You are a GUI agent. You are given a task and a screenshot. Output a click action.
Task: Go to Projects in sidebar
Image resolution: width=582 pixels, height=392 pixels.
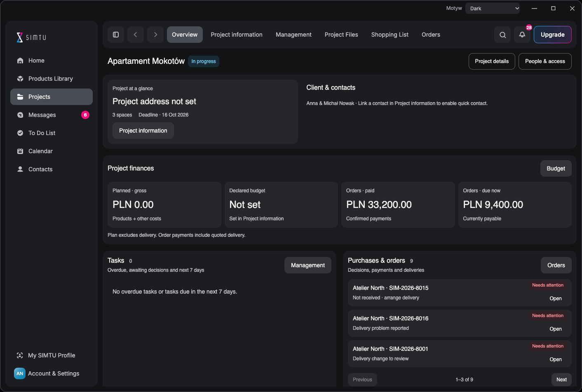click(x=52, y=97)
